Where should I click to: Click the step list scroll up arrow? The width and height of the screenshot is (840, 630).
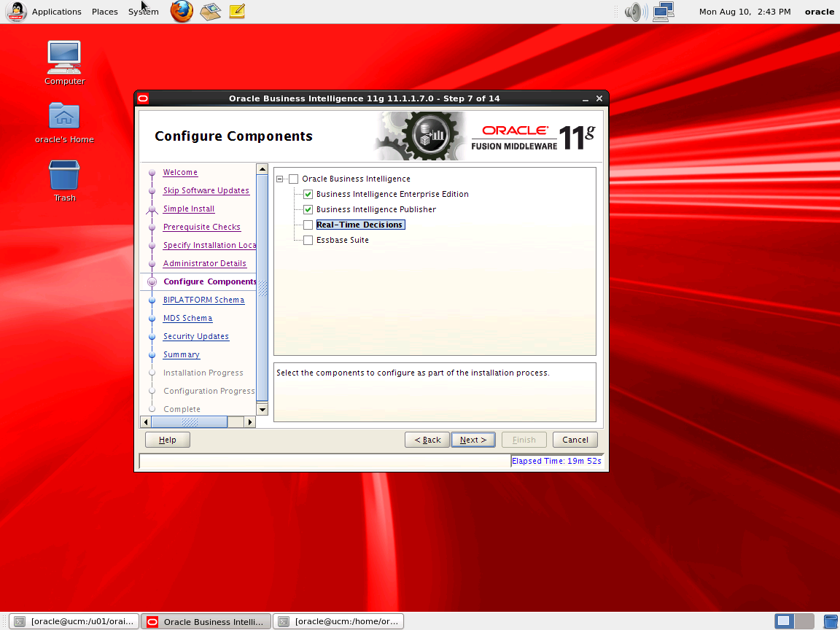pos(262,169)
